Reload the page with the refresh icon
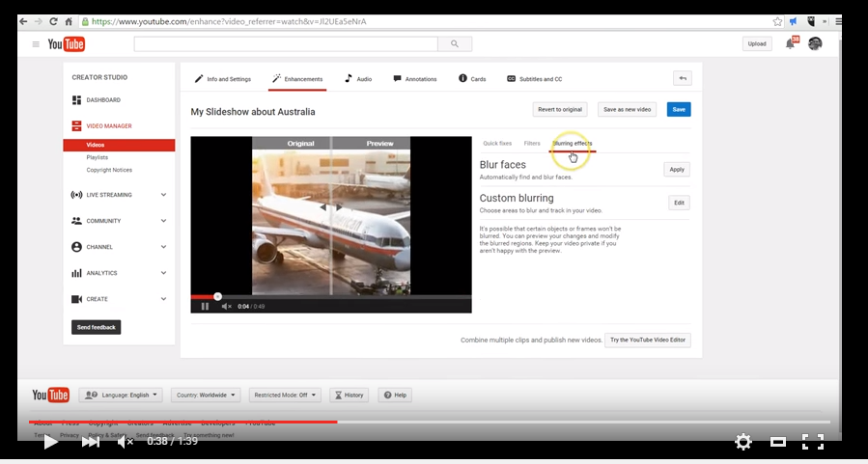 click(x=54, y=21)
